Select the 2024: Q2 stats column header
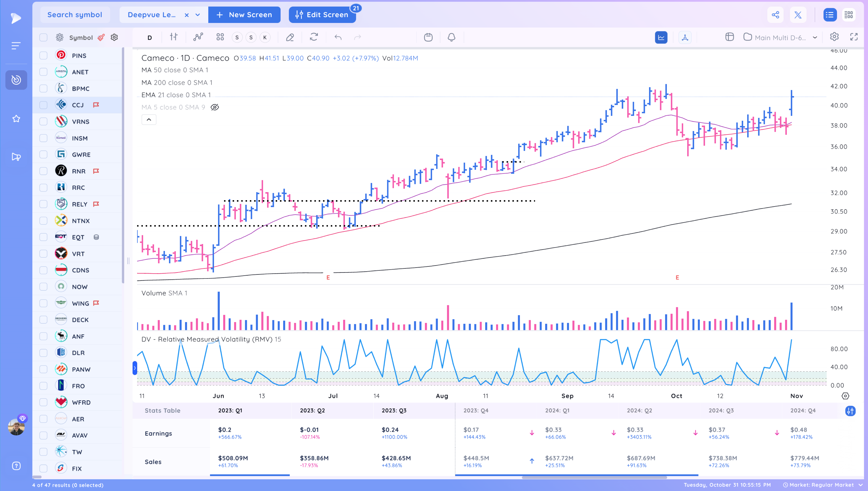The width and height of the screenshot is (868, 491). (639, 410)
